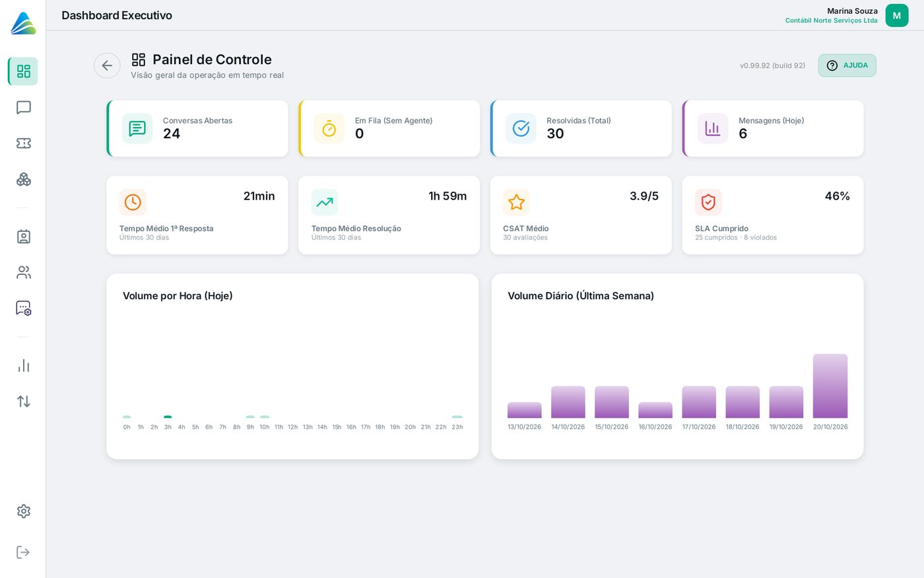924x578 pixels.
Task: Open the tickets icon in sidebar
Action: (x=23, y=143)
